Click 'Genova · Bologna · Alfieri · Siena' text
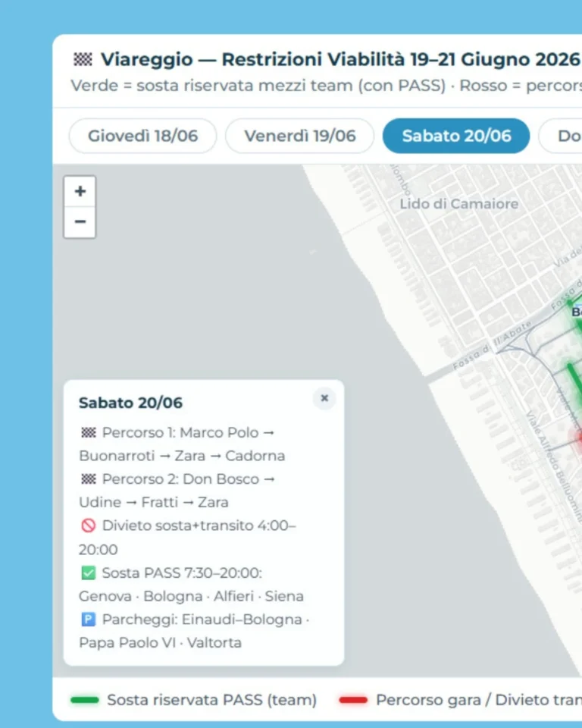Viewport: 582px width, 728px height. [x=191, y=596]
